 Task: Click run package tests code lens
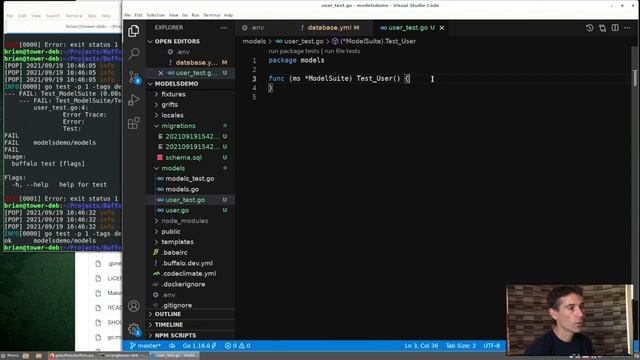(x=293, y=51)
